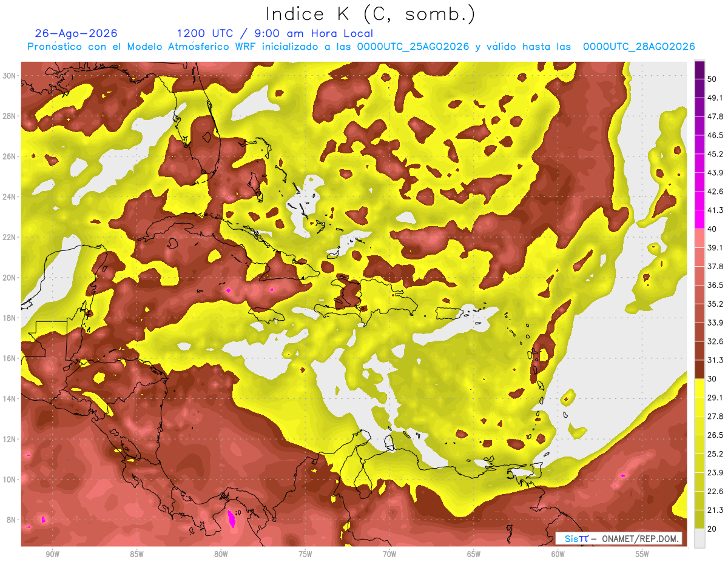Click the 18N latitude label
728x562 pixels.
point(9,318)
